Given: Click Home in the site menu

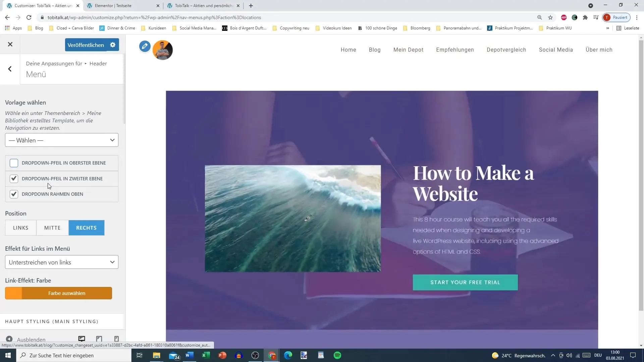Looking at the screenshot, I should coord(348,50).
